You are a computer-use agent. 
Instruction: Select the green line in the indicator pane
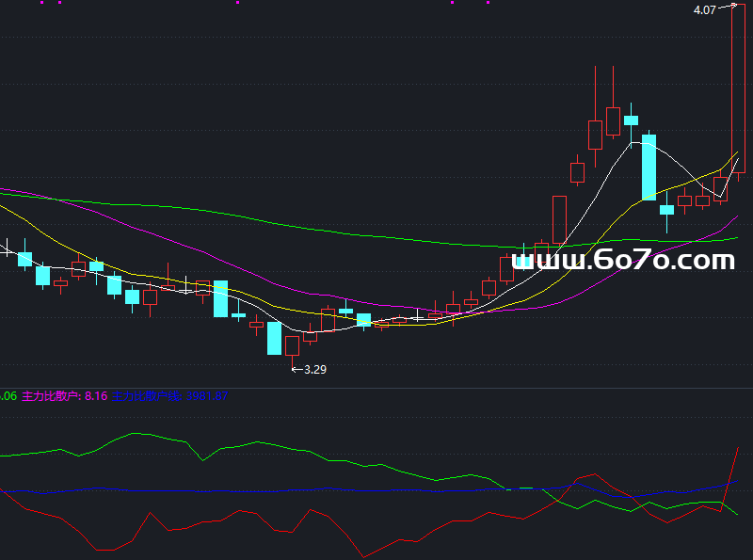[x=141, y=434]
